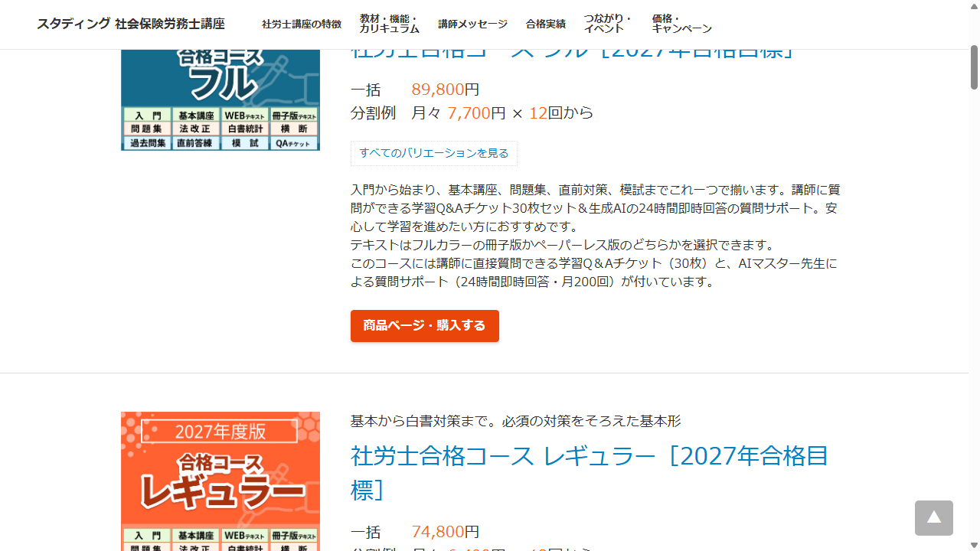Click the スタディング 社会保険労務士講座 site logo

click(131, 24)
